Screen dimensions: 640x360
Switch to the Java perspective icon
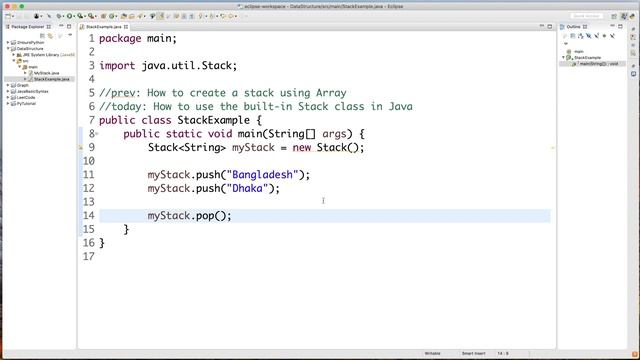pos(624,16)
